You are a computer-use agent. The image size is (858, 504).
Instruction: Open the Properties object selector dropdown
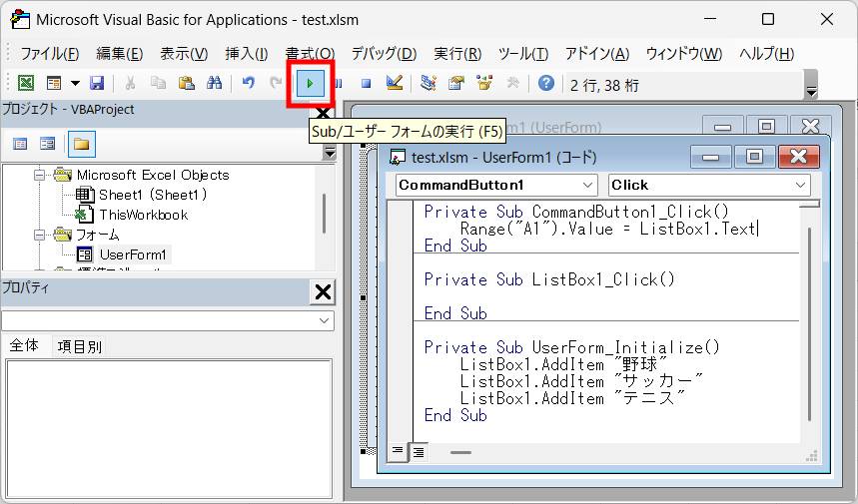tap(324, 320)
